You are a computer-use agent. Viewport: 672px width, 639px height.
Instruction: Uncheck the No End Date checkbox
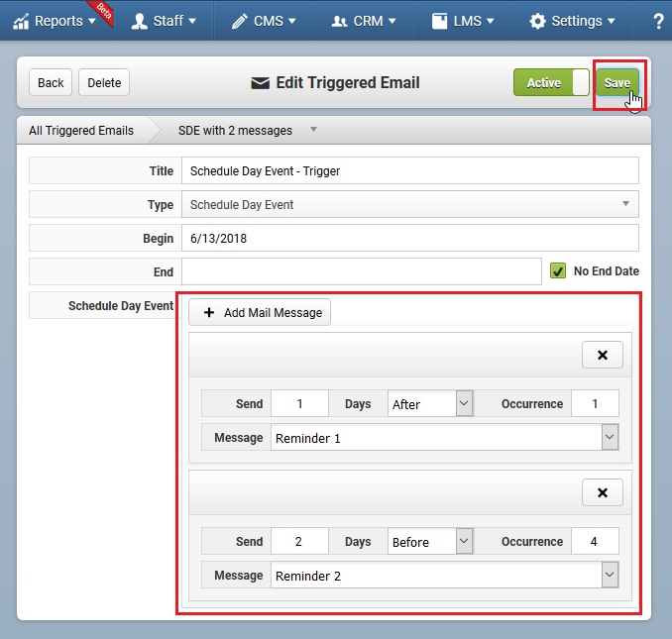(558, 271)
